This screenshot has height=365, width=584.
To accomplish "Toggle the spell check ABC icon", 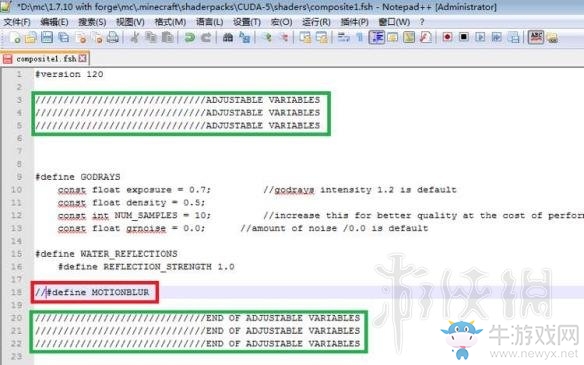I will point(536,37).
